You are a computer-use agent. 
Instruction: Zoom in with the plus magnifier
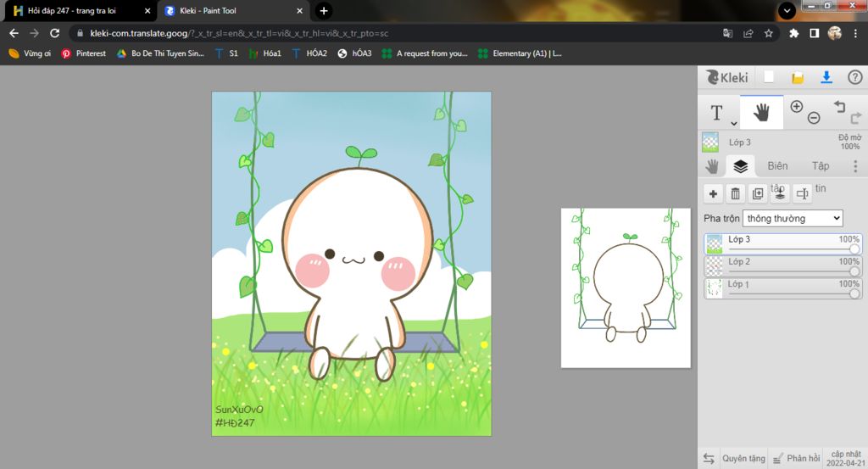[x=796, y=107]
